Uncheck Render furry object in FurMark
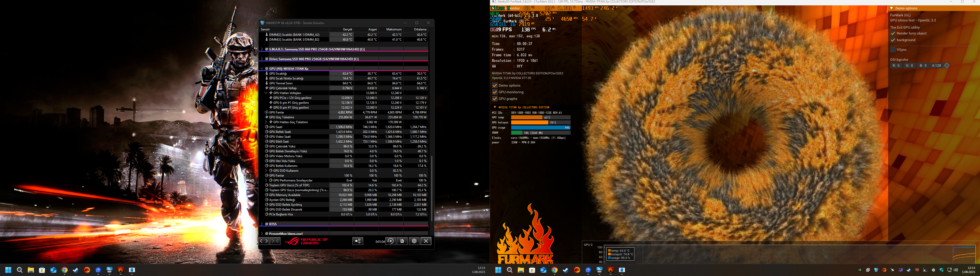This screenshot has width=980, height=276. tap(893, 33)
